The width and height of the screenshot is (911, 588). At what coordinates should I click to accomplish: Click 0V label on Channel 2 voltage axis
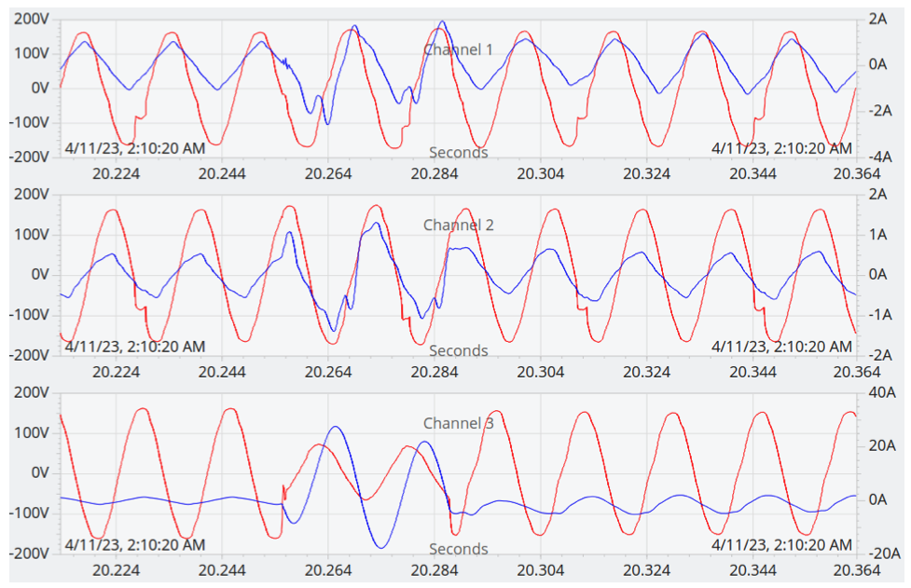click(x=38, y=275)
